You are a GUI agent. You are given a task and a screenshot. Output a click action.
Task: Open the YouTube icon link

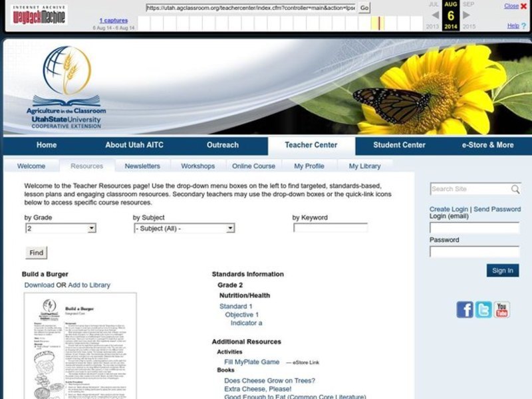tap(501, 309)
